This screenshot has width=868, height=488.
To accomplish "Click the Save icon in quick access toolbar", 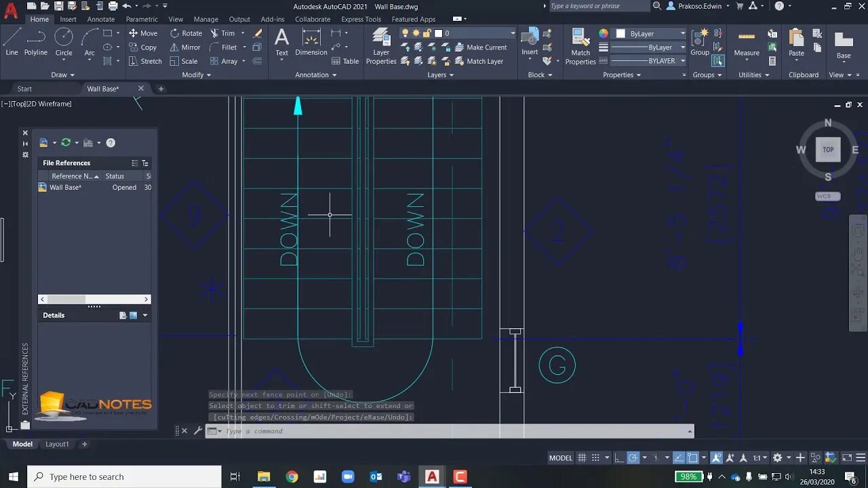I will (59, 6).
